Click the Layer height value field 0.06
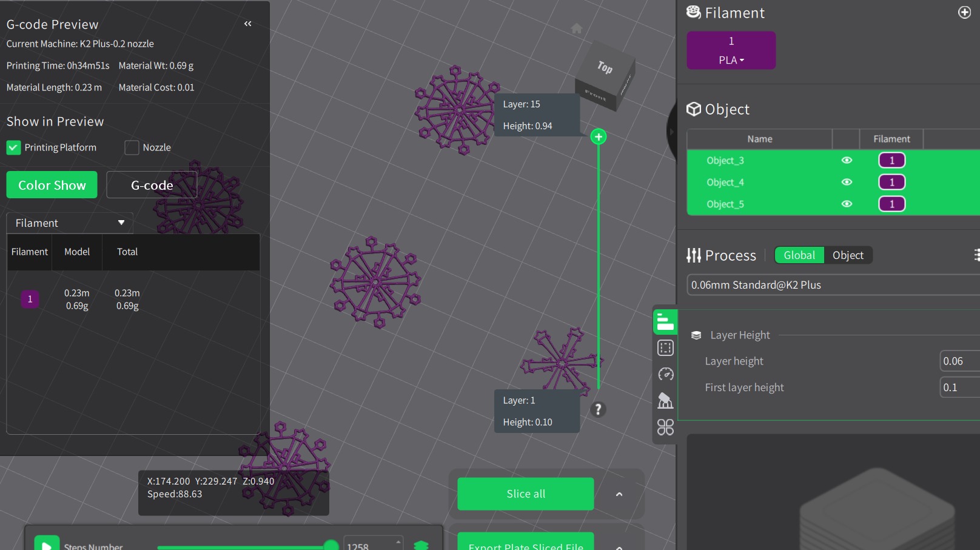This screenshot has height=550, width=980. coord(960,361)
